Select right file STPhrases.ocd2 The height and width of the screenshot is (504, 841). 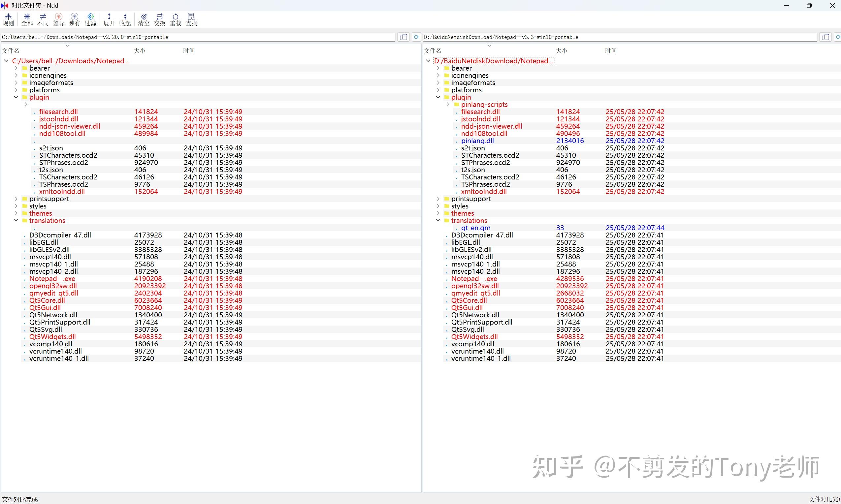tap(485, 162)
